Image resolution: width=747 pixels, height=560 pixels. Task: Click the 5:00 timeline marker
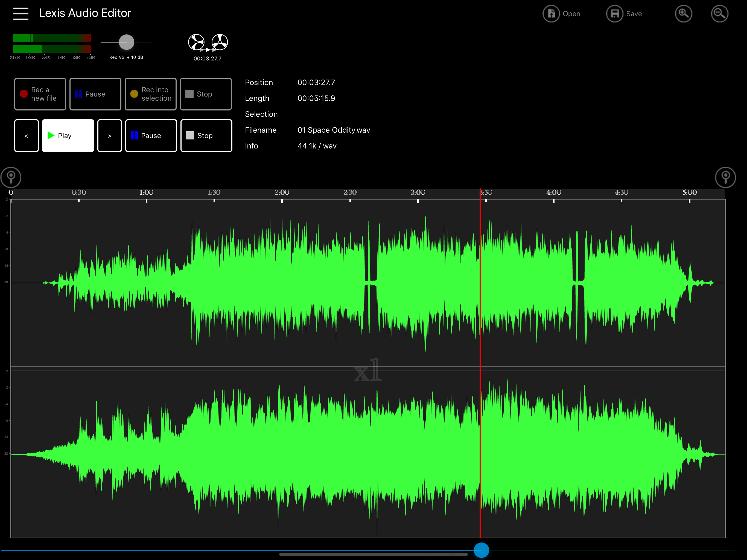tap(689, 192)
